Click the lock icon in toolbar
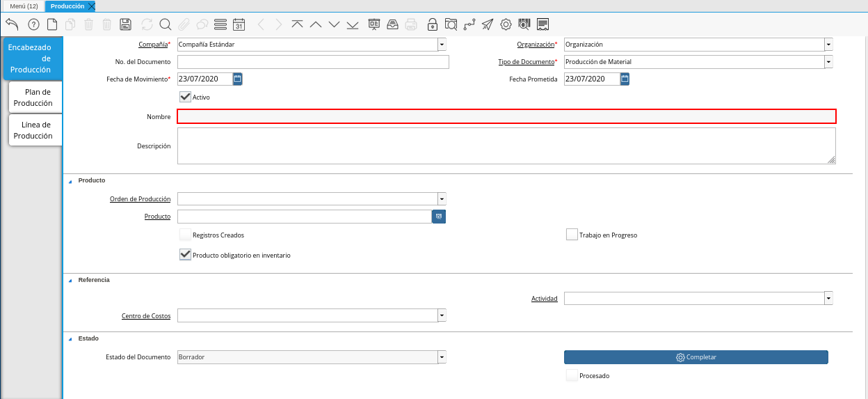This screenshot has height=399, width=868. tap(433, 24)
